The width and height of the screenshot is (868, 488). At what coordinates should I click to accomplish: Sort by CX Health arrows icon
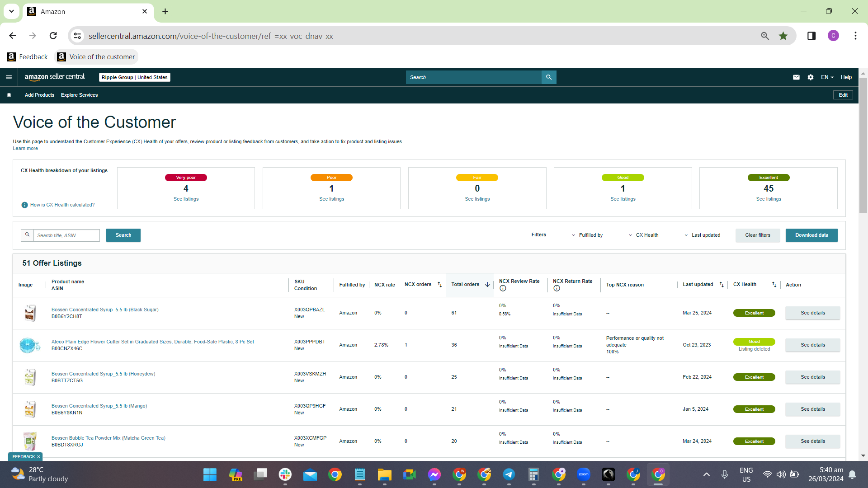pos(774,285)
